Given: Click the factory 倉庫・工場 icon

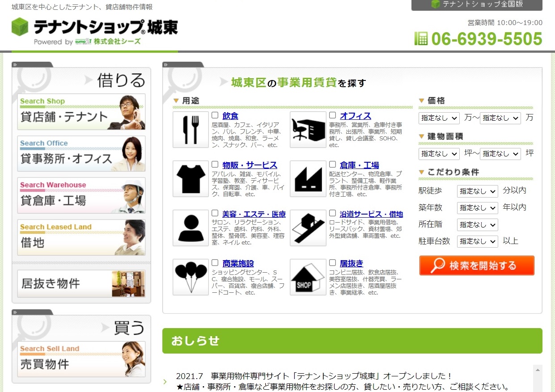Looking at the screenshot, I should [308, 179].
